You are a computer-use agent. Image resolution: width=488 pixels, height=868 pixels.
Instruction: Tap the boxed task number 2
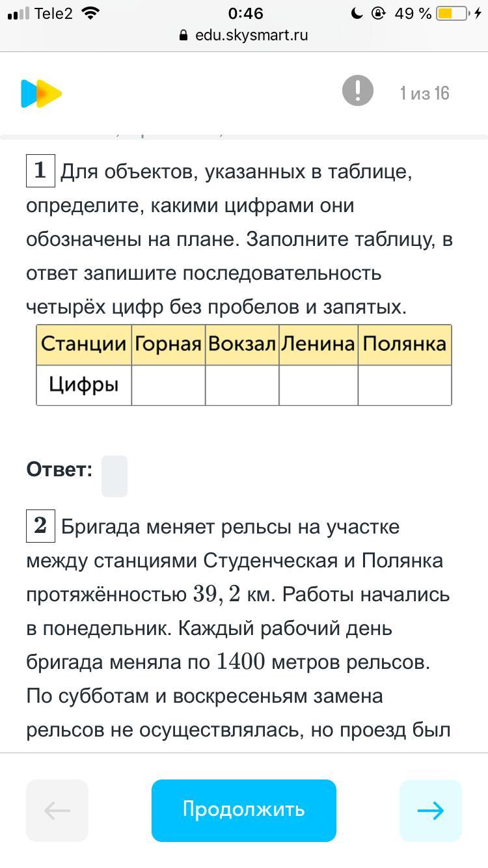pos(40,525)
